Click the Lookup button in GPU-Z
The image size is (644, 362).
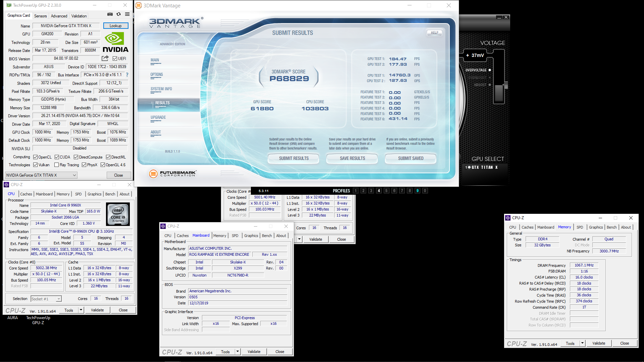[x=115, y=26]
